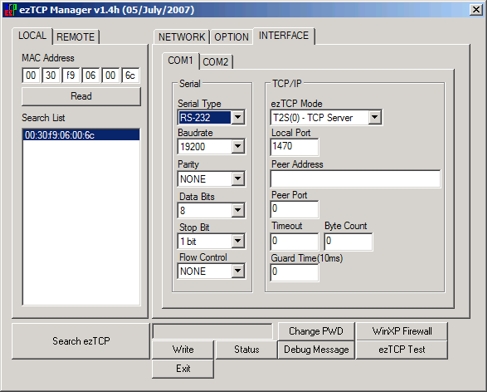Image resolution: width=487 pixels, height=392 pixels.
Task: Switch to the LOCAL tab
Action: point(32,35)
